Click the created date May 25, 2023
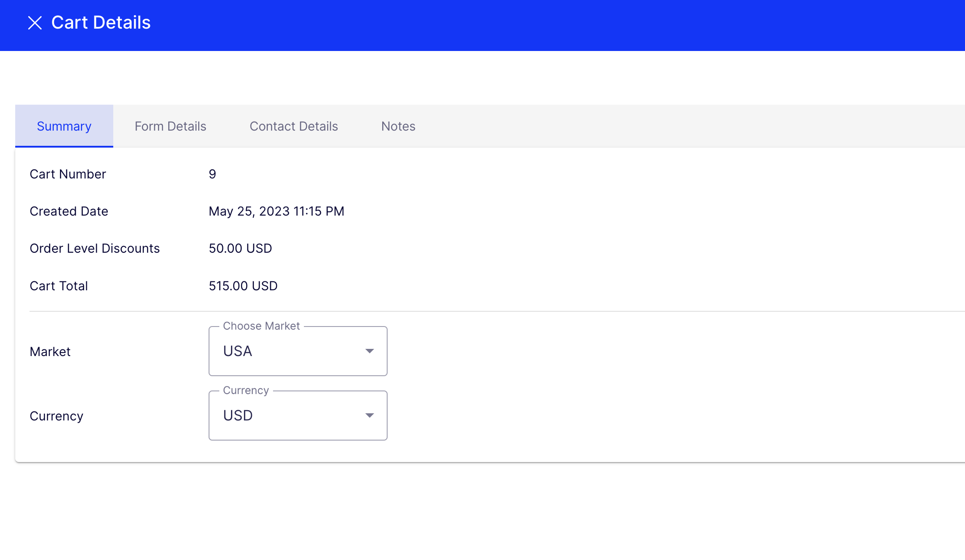Viewport: 965px width, 560px height. (276, 211)
